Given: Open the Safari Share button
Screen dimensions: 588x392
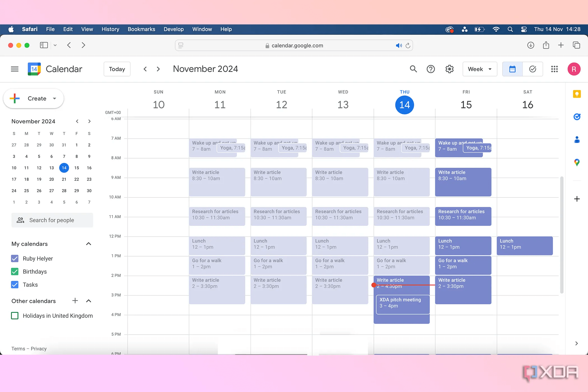Looking at the screenshot, I should [x=546, y=45].
